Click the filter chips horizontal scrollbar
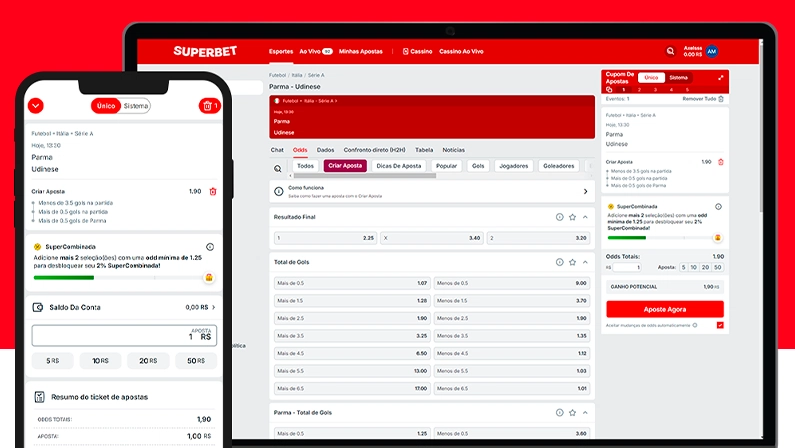The image size is (795, 448). point(365,176)
